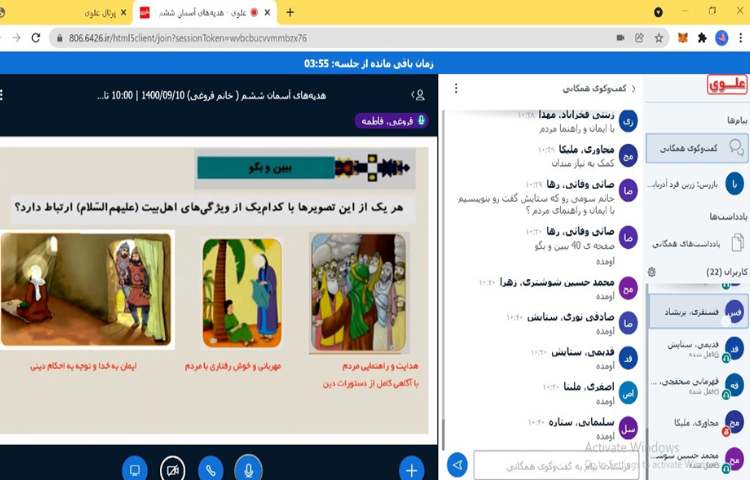The image size is (750, 480).
Task: Select user فستقری، پرشاد
Action: (x=698, y=312)
